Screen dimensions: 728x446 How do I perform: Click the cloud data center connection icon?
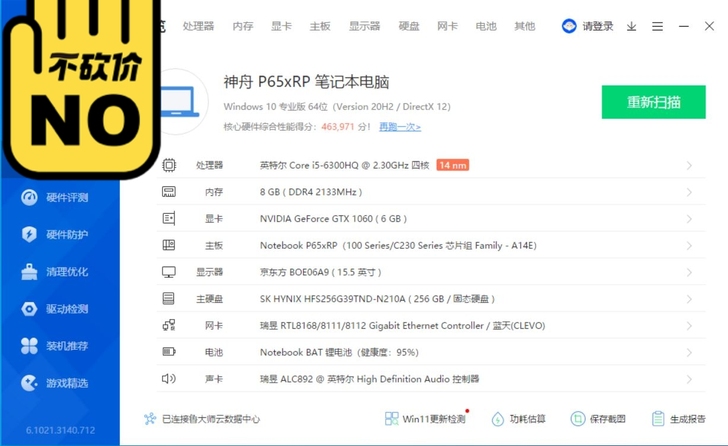150,419
